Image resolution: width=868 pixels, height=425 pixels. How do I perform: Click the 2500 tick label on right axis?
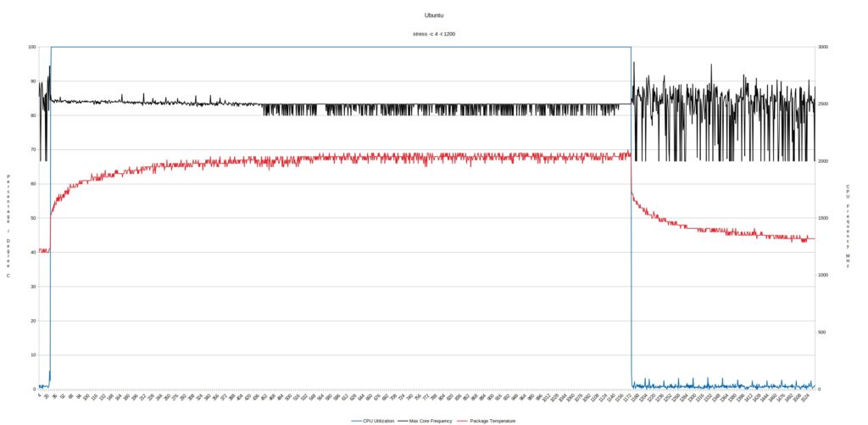click(x=822, y=104)
